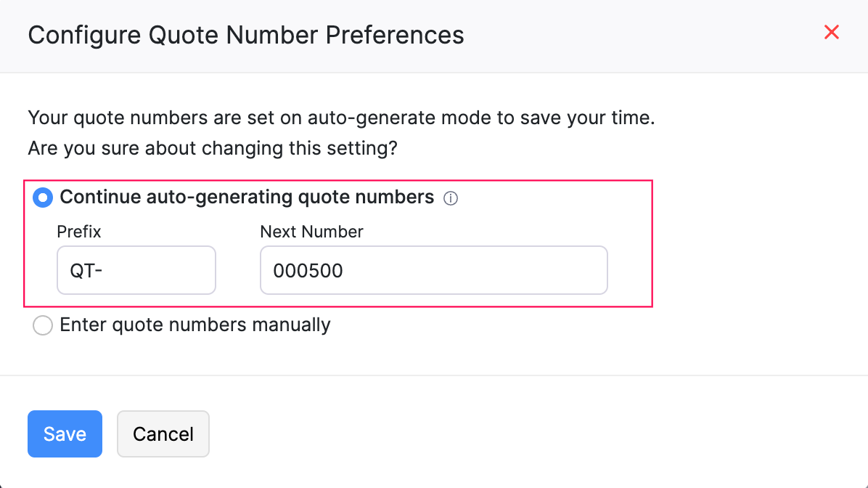Close the Quote Number Preferences dialog
This screenshot has height=488, width=868.
[x=832, y=32]
